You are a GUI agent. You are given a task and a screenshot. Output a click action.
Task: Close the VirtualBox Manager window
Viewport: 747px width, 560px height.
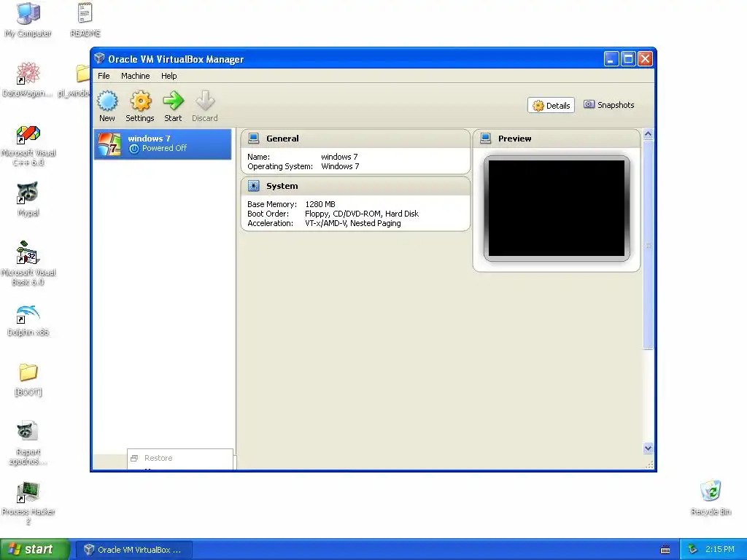click(645, 59)
